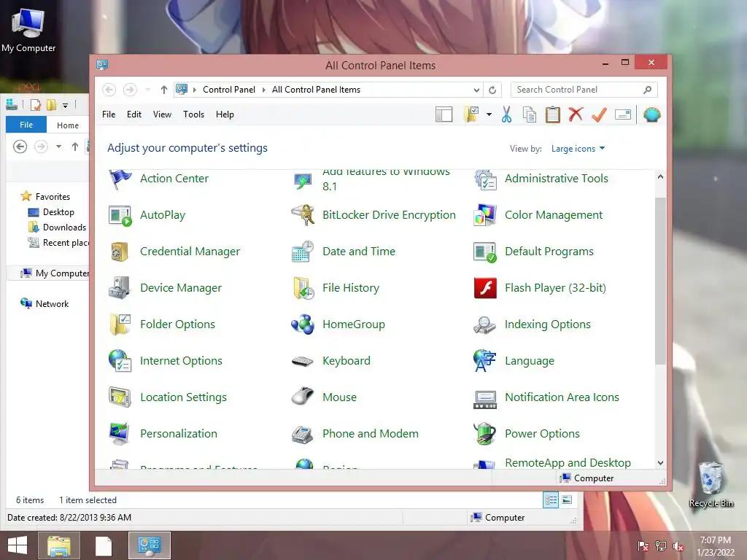The height and width of the screenshot is (560, 747).
Task: Select Desktop under Favorites
Action: [58, 212]
